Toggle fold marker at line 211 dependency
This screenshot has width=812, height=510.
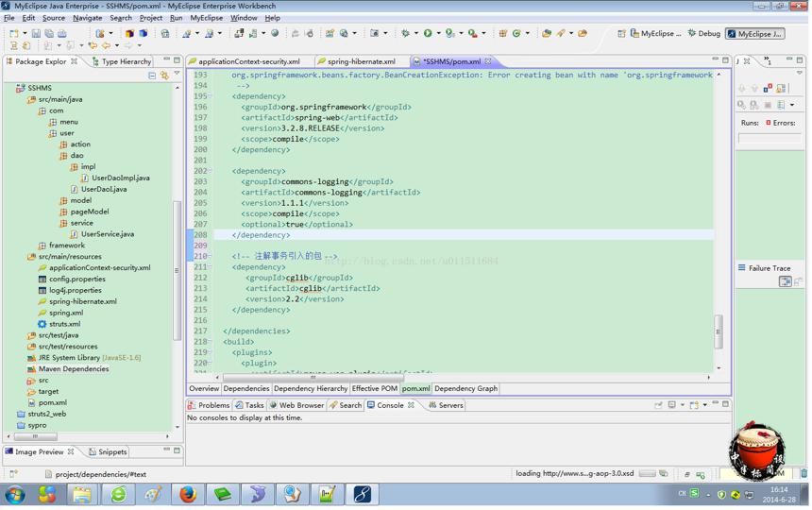[x=210, y=267]
